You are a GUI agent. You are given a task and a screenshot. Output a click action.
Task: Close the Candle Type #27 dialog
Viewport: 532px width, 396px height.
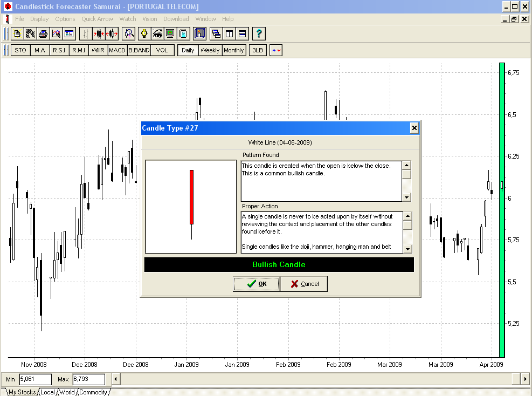(414, 128)
